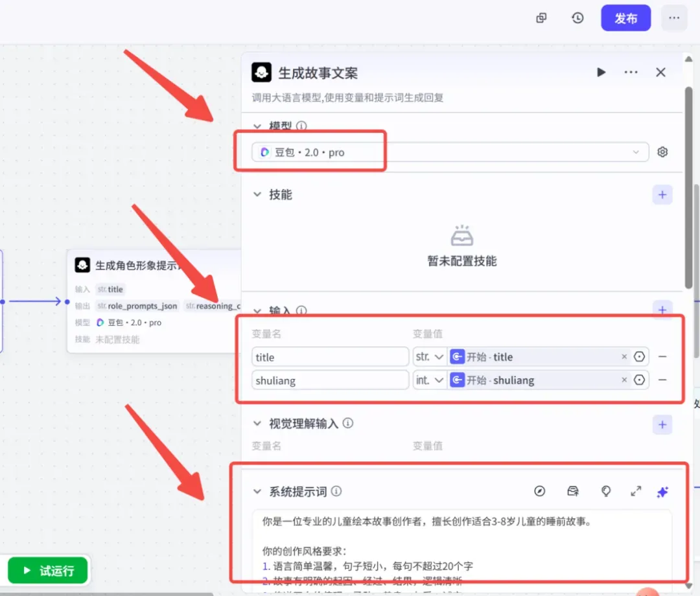
Task: Click the 未配置技能 text on canvas node
Action: click(117, 339)
